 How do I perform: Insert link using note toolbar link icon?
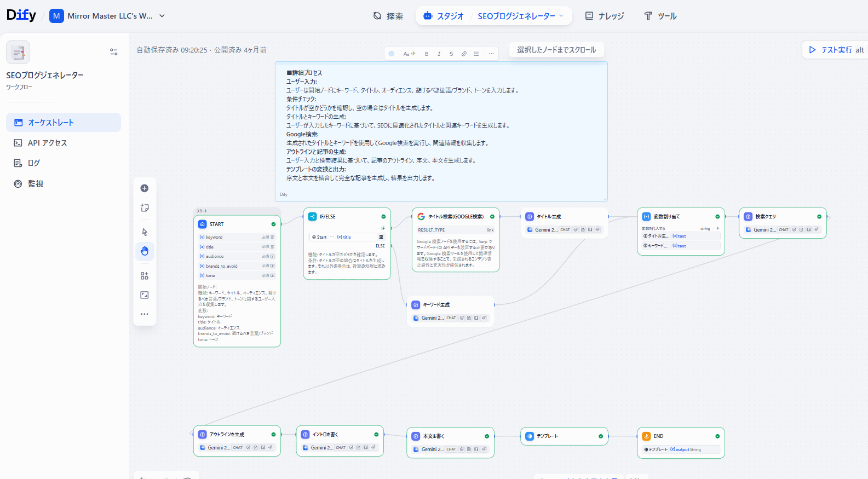pos(464,54)
